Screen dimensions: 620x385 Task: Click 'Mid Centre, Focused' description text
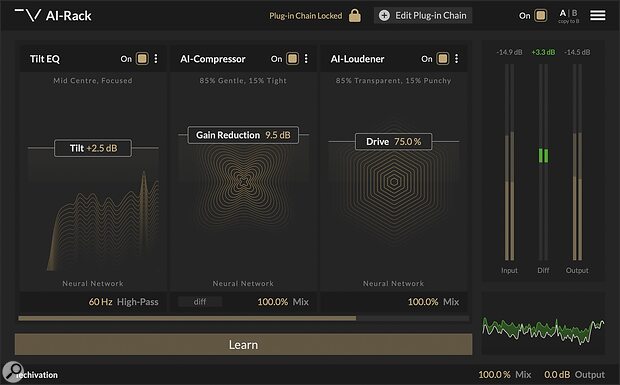[x=93, y=81]
